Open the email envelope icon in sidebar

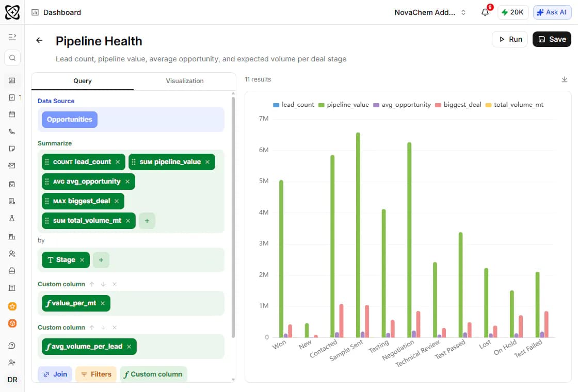point(12,166)
